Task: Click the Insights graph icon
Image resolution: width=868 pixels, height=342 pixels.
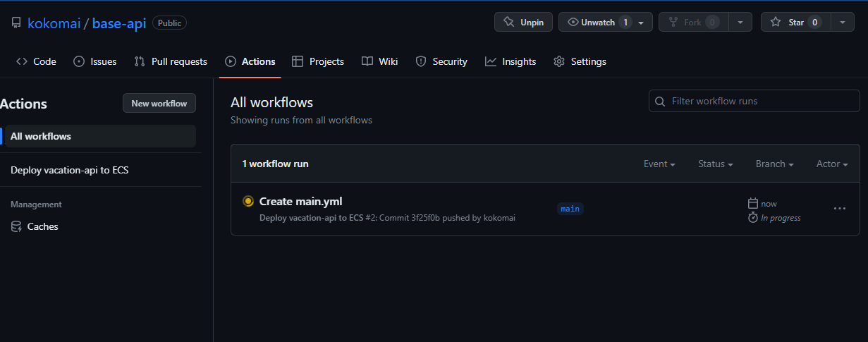Action: tap(491, 61)
